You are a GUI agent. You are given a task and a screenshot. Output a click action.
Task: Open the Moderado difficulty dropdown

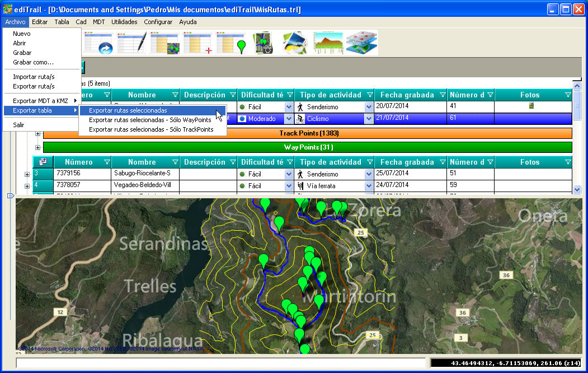(289, 119)
